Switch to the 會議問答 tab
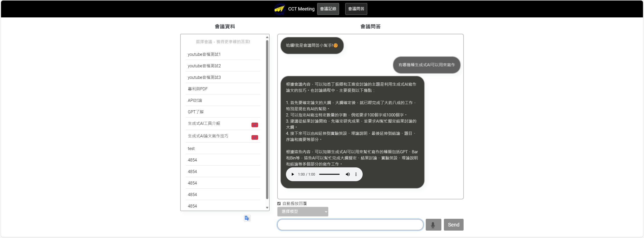644x238 pixels. (x=356, y=9)
